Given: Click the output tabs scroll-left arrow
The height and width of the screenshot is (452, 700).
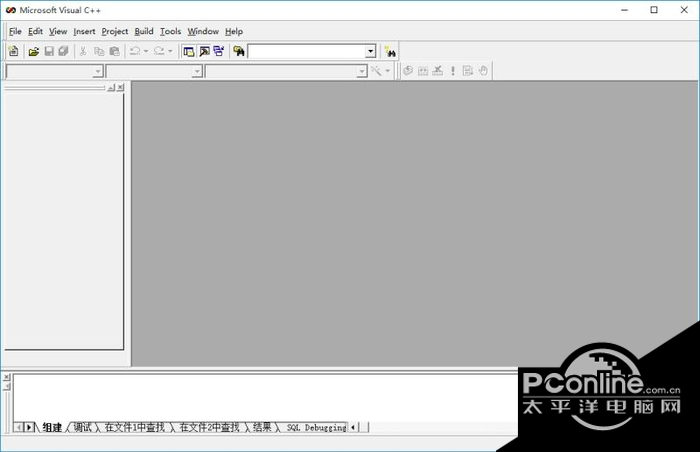Looking at the screenshot, I should click(x=19, y=427).
